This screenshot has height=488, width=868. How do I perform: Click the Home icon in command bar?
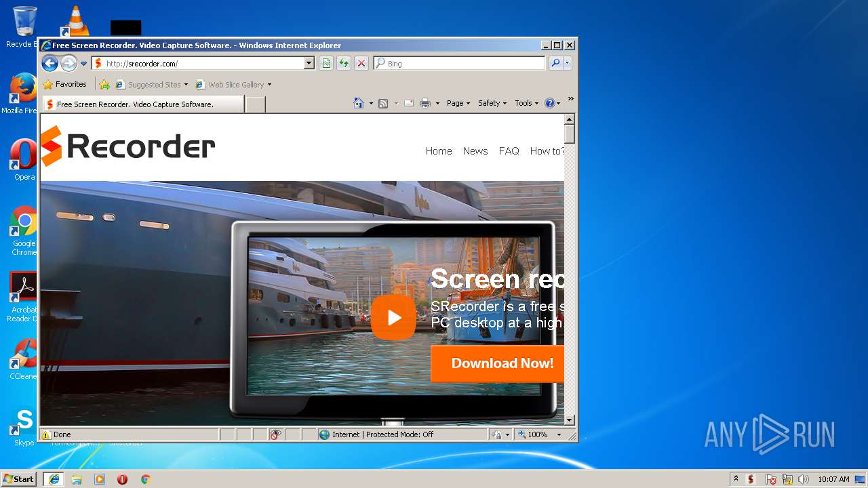pos(359,103)
